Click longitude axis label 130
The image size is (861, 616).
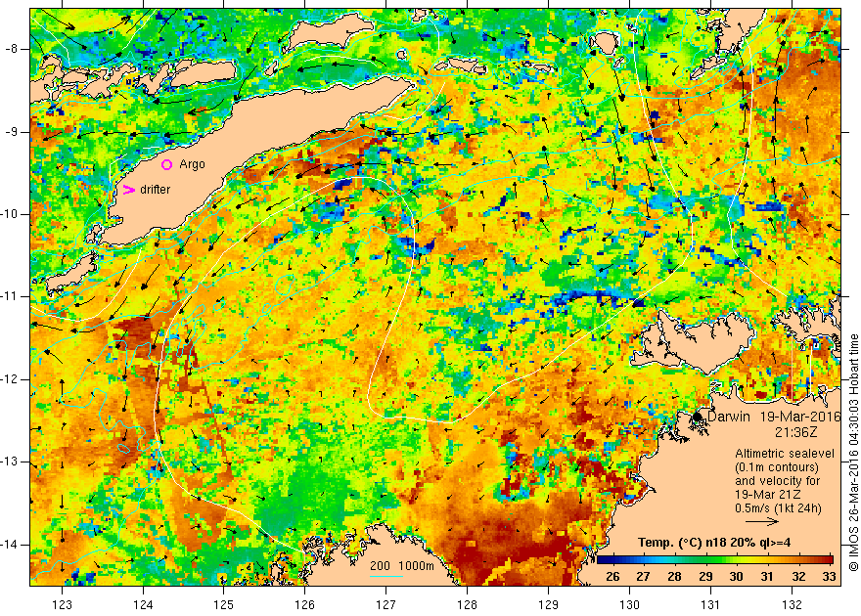tap(630, 604)
